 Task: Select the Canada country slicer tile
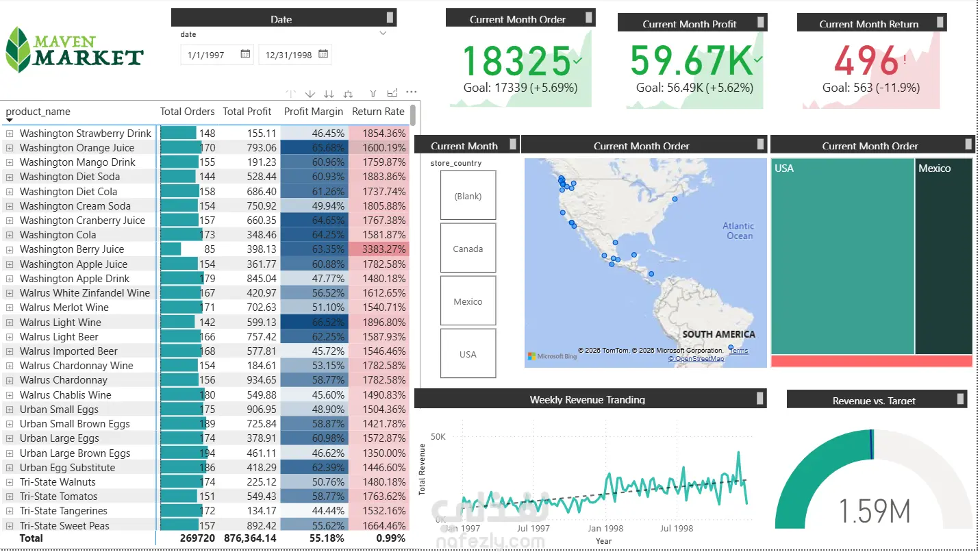(x=468, y=249)
